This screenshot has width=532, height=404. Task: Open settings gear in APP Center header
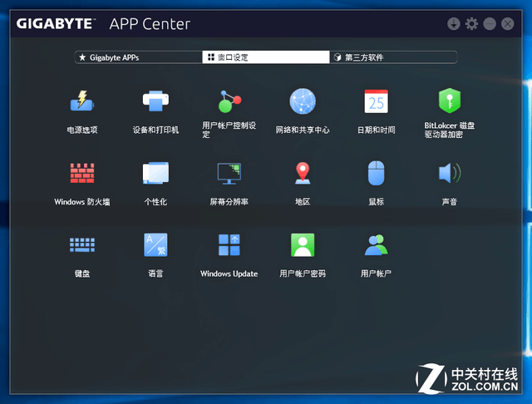tap(471, 24)
